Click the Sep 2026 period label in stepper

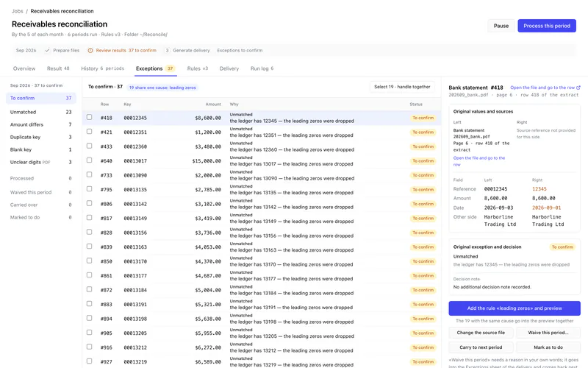click(x=26, y=50)
